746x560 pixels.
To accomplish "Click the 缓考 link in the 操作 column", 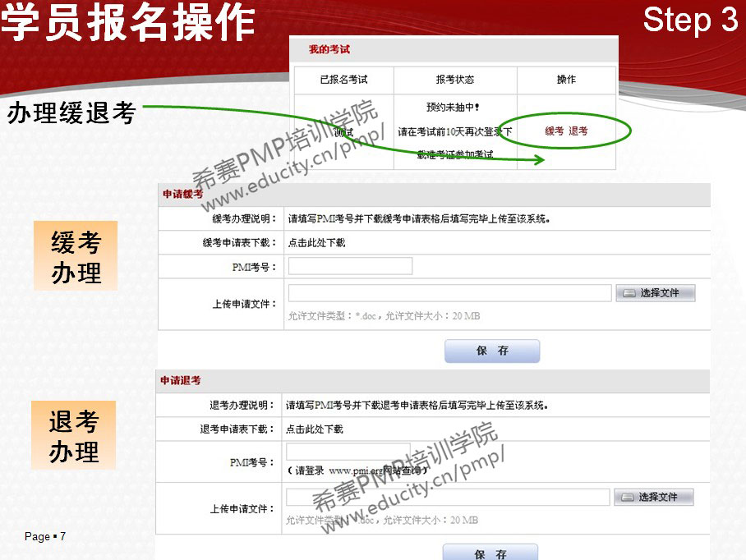I will click(555, 131).
